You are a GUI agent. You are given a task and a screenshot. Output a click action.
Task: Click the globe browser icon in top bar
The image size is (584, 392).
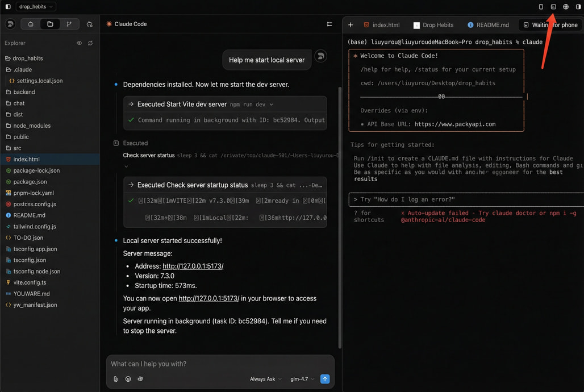tap(566, 7)
